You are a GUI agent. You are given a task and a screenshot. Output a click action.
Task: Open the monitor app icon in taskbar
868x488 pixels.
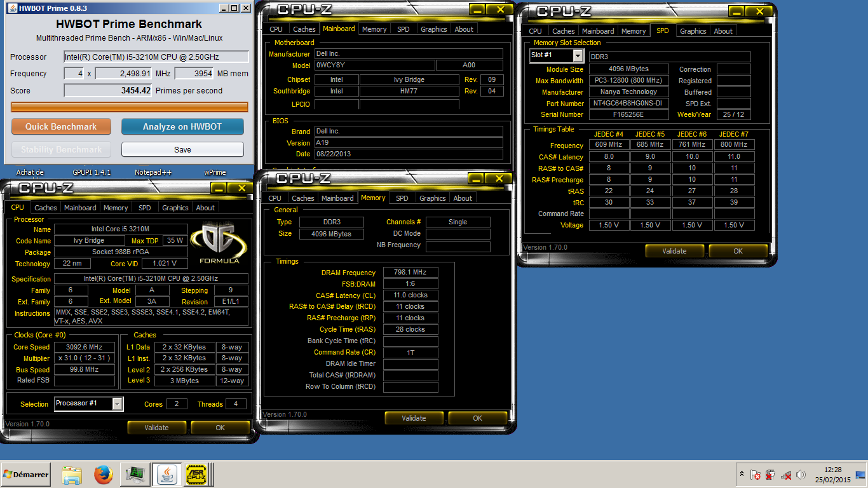point(135,475)
